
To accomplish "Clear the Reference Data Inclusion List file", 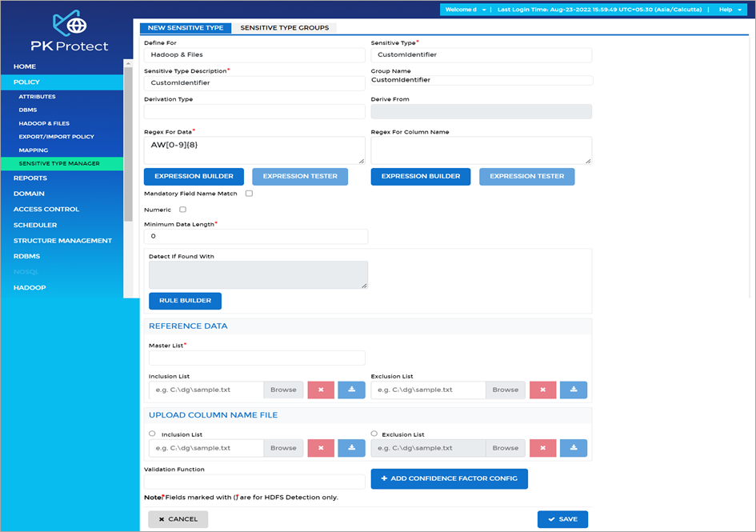I will 321,390.
